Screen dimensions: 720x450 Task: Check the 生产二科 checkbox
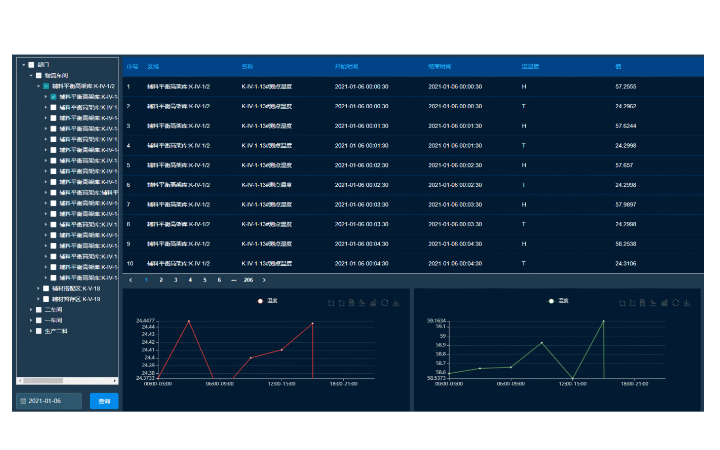click(x=39, y=331)
